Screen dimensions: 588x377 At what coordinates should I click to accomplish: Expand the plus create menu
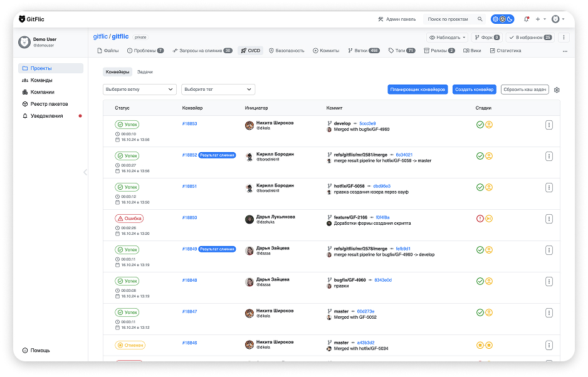point(540,19)
